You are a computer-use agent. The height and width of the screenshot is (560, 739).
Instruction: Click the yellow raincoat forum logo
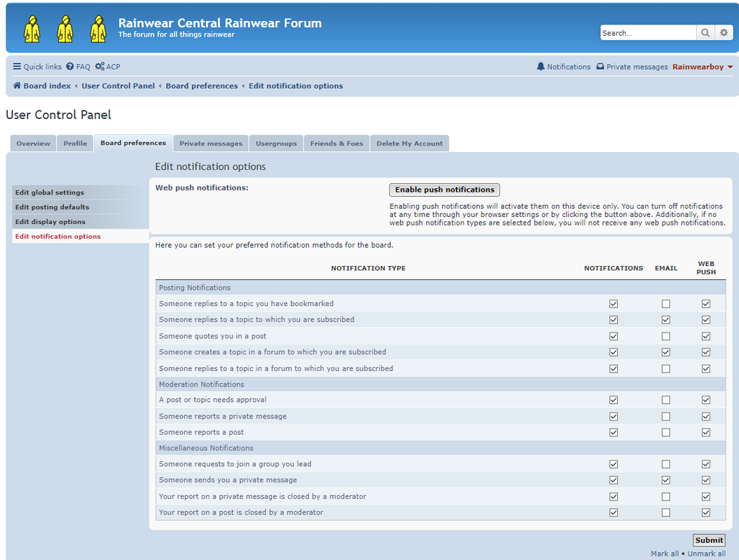[x=65, y=29]
